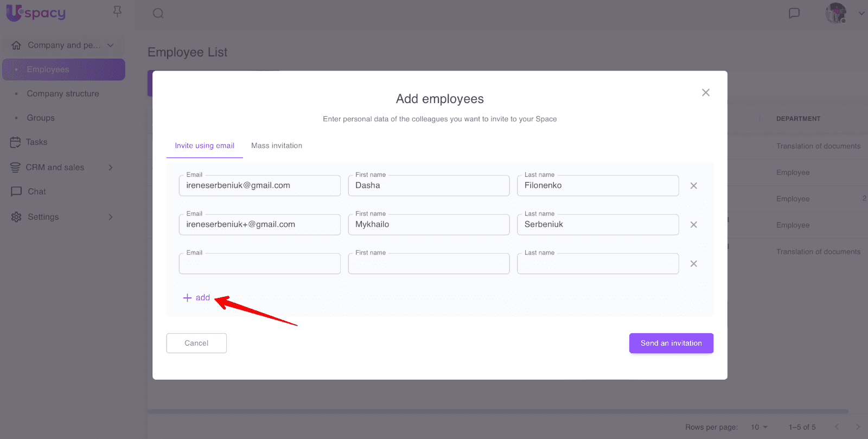Viewport: 868px width, 439px height.
Task: Close the Add employees dialog
Action: (x=705, y=93)
